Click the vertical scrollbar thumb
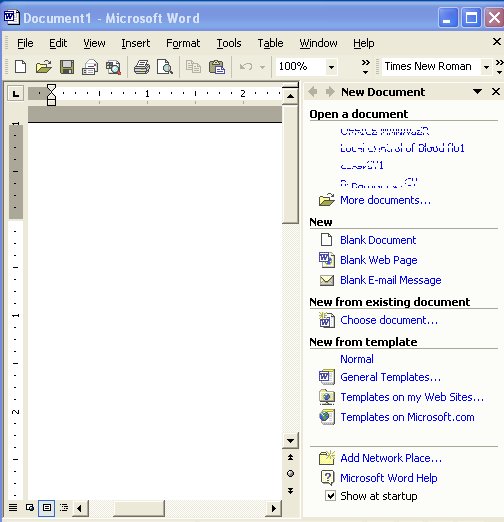Screen dimensions: 504x522 click(x=290, y=164)
